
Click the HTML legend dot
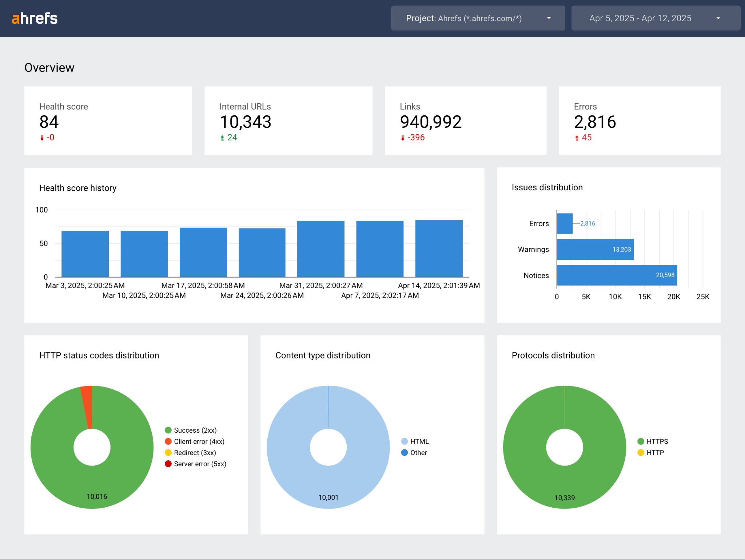tap(405, 441)
